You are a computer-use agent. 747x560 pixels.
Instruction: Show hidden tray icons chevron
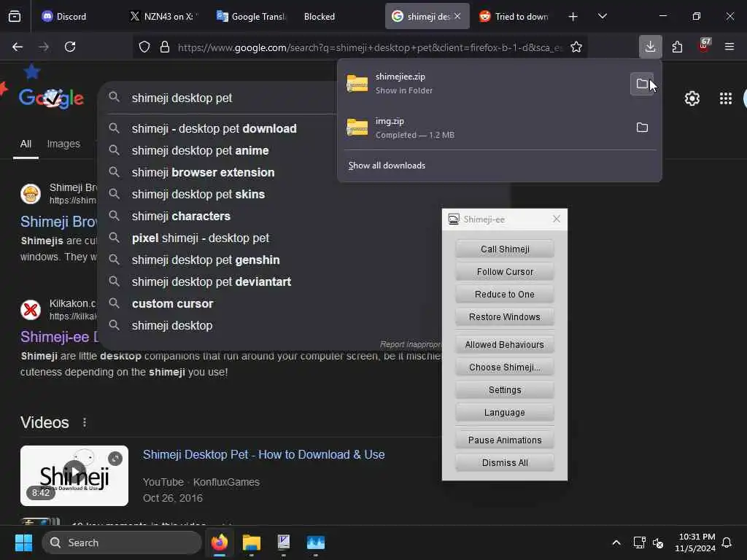pos(616,542)
